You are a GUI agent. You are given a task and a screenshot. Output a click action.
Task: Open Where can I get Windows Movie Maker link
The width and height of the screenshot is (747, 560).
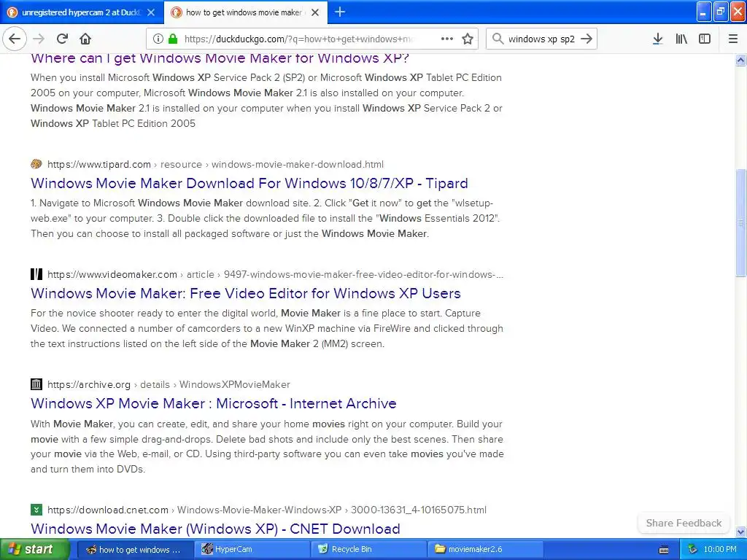220,58
